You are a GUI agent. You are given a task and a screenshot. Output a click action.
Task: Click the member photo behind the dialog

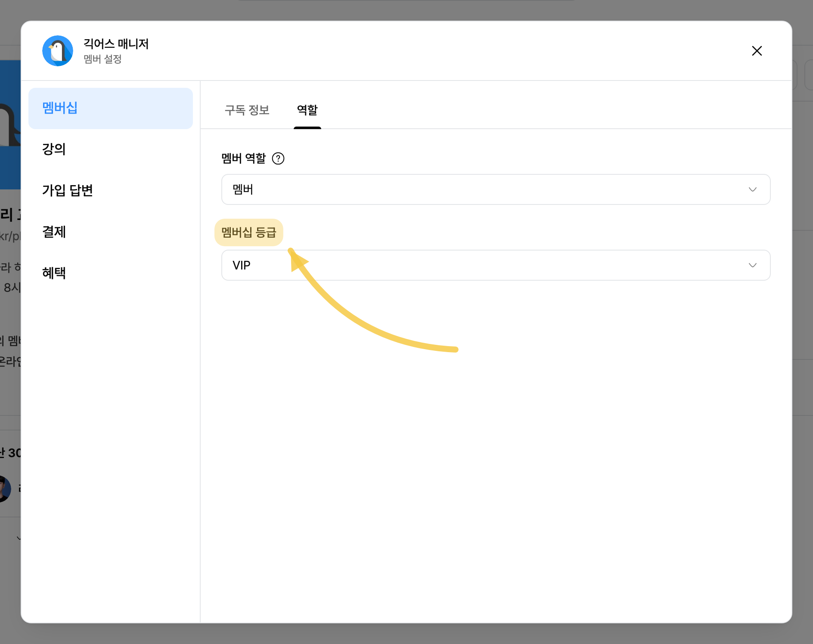pos(5,489)
